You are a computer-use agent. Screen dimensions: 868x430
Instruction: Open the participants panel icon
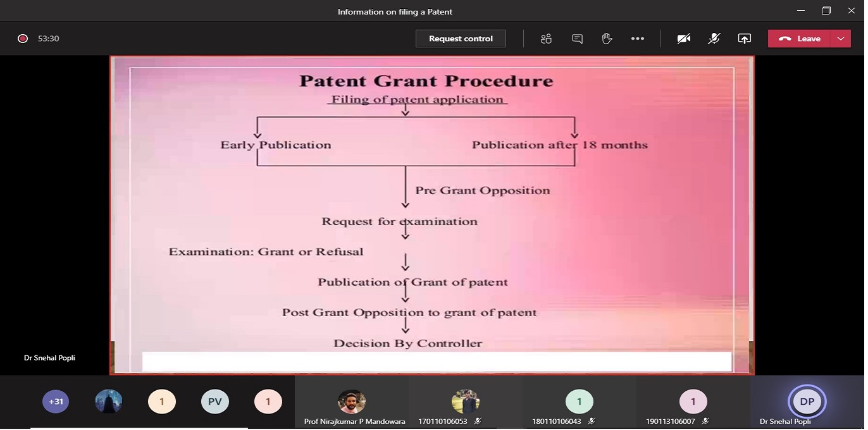pyautogui.click(x=546, y=39)
